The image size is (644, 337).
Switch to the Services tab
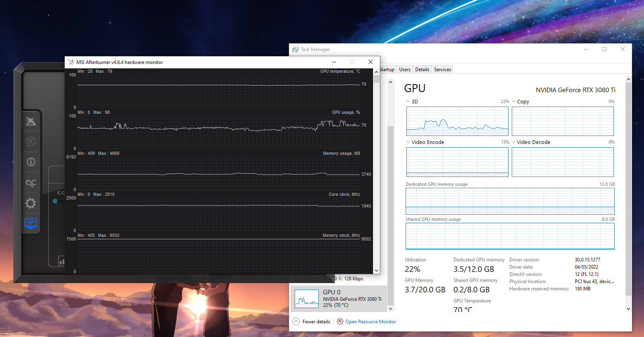point(442,70)
